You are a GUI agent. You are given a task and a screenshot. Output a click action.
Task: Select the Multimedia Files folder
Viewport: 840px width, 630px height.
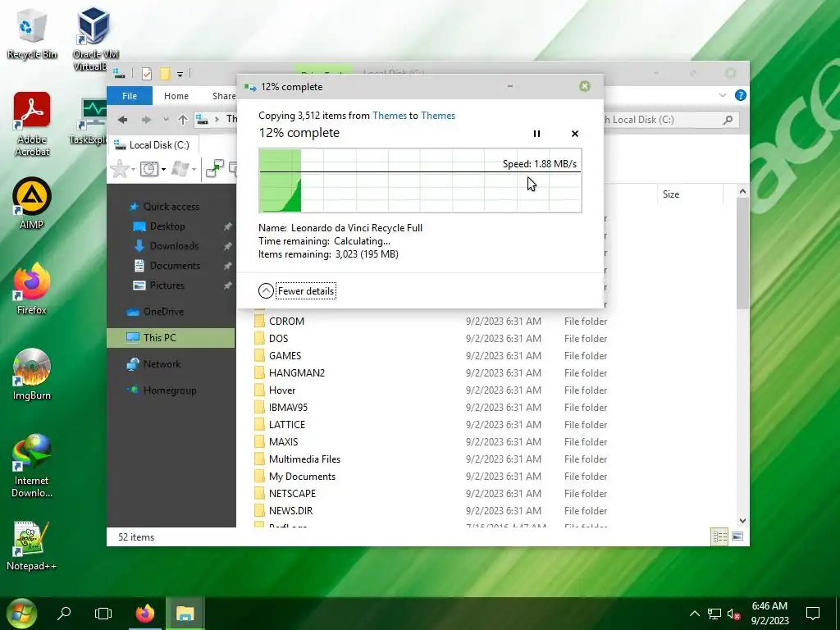[305, 459]
